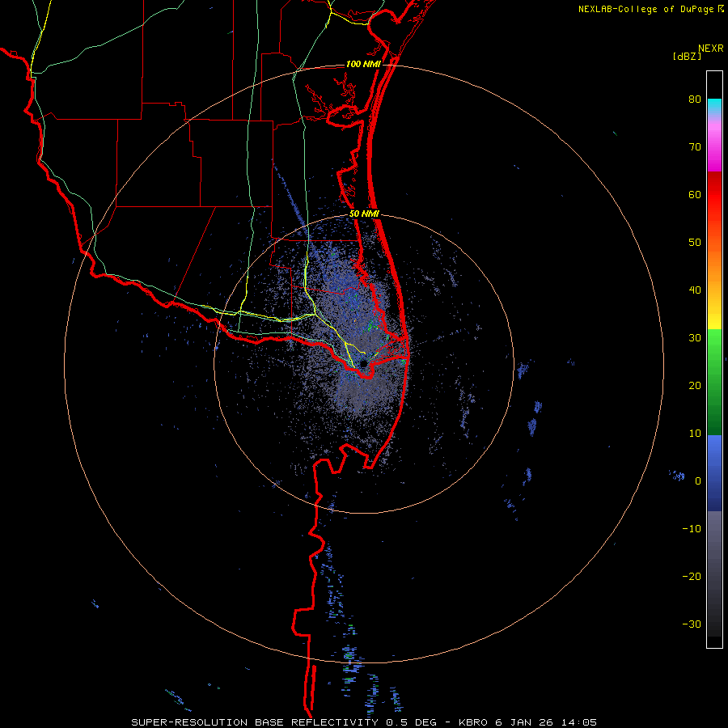Click the -30 value on the dBZ scale
The image size is (728, 728).
[x=692, y=624]
